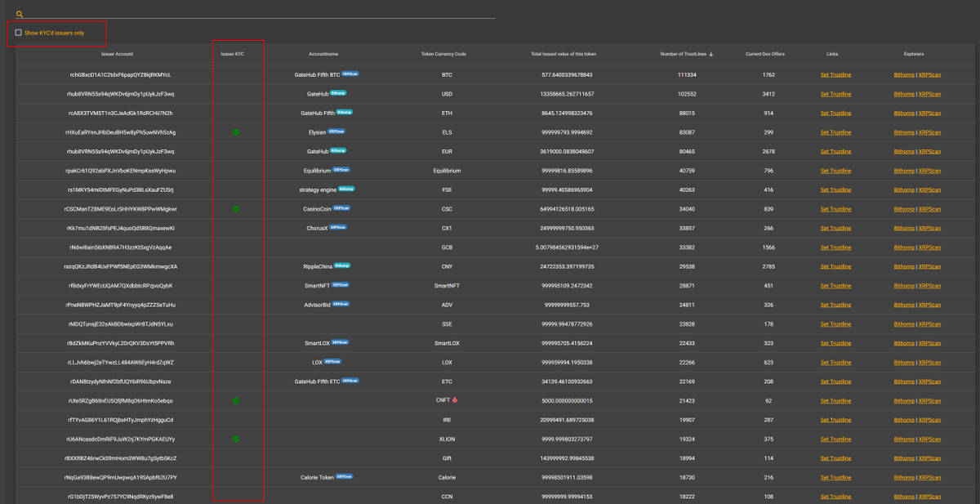Open the Bithomp explorer link for Calorie
The height and width of the screenshot is (504, 980).
click(904, 477)
